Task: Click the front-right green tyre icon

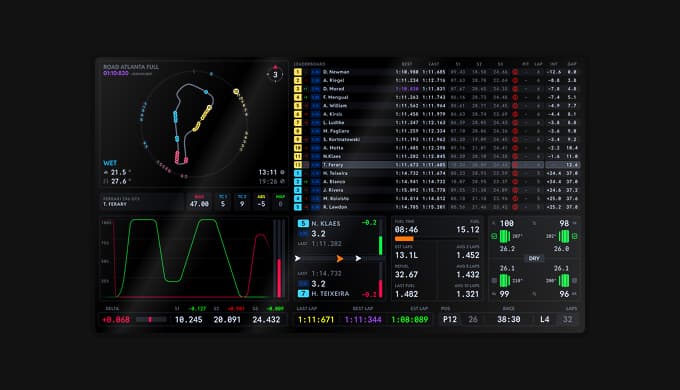Action: click(x=564, y=236)
